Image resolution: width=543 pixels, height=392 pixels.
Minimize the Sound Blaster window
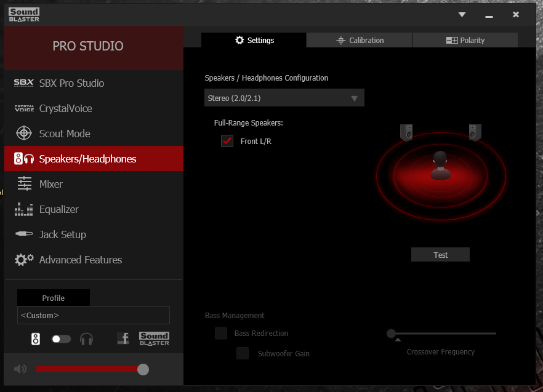click(489, 16)
